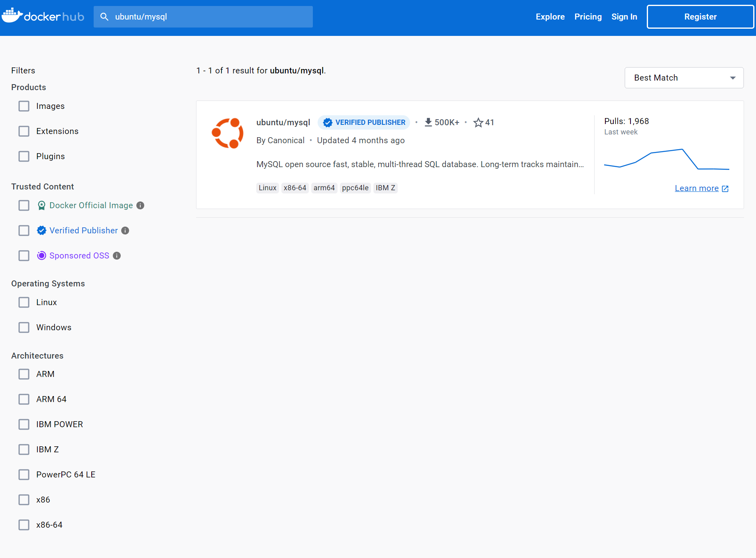Open the Pricing page
Screen dimensions: 756x558
(x=588, y=17)
